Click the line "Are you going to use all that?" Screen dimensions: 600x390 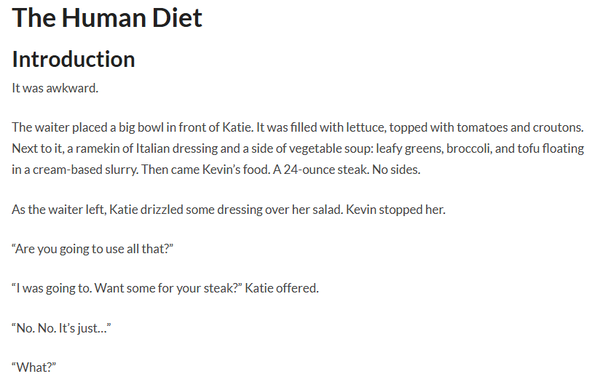(x=93, y=249)
